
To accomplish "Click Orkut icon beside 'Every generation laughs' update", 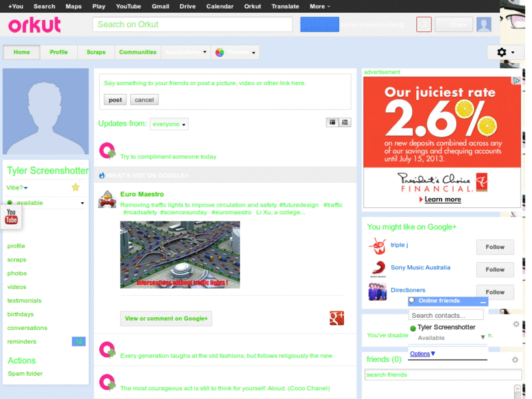I will (x=107, y=350).
